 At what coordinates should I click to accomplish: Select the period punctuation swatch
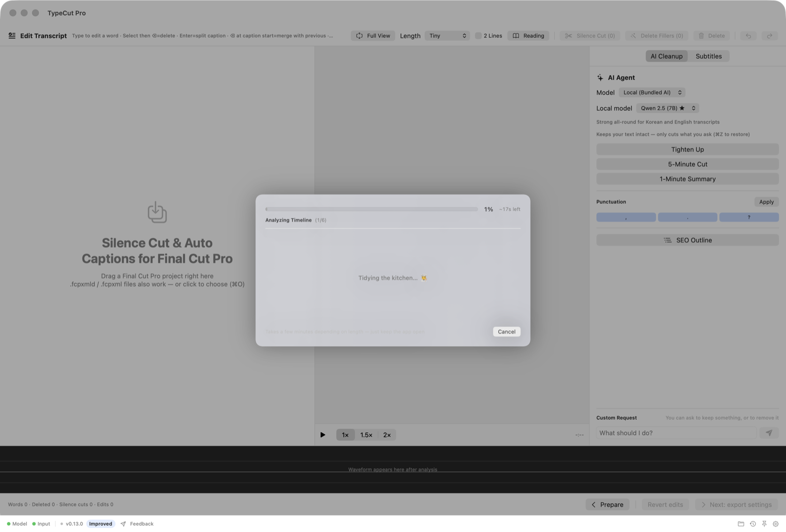click(687, 217)
